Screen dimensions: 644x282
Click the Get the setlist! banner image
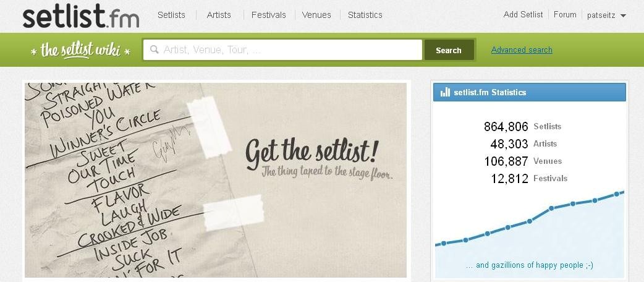pyautogui.click(x=216, y=180)
